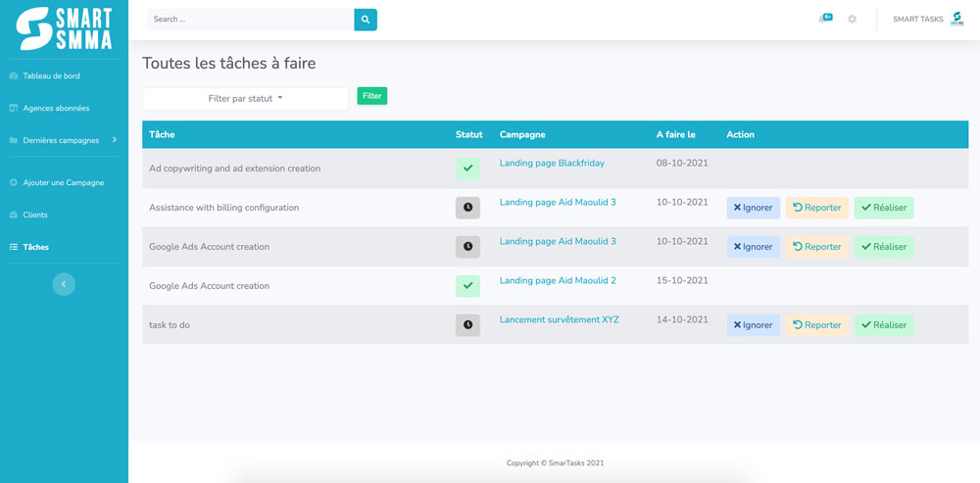Focus the Search input field

(x=250, y=20)
